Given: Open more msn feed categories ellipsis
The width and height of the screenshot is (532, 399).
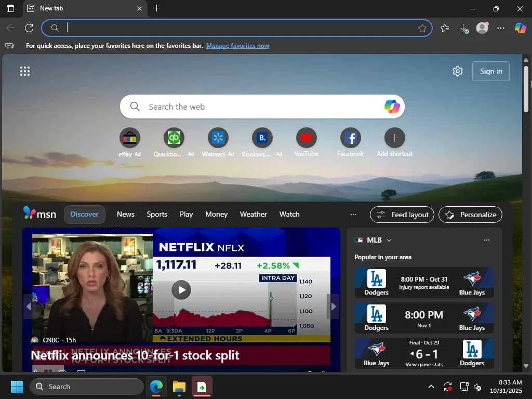Looking at the screenshot, I should coord(353,215).
